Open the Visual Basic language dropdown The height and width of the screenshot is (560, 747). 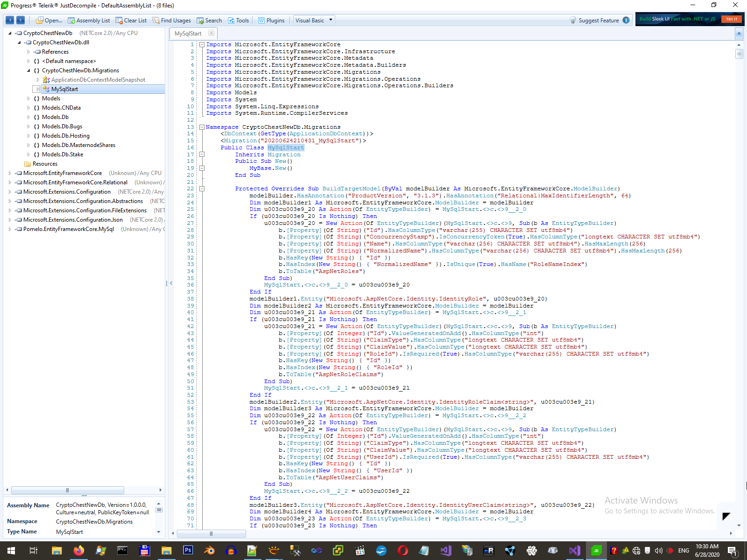(314, 20)
